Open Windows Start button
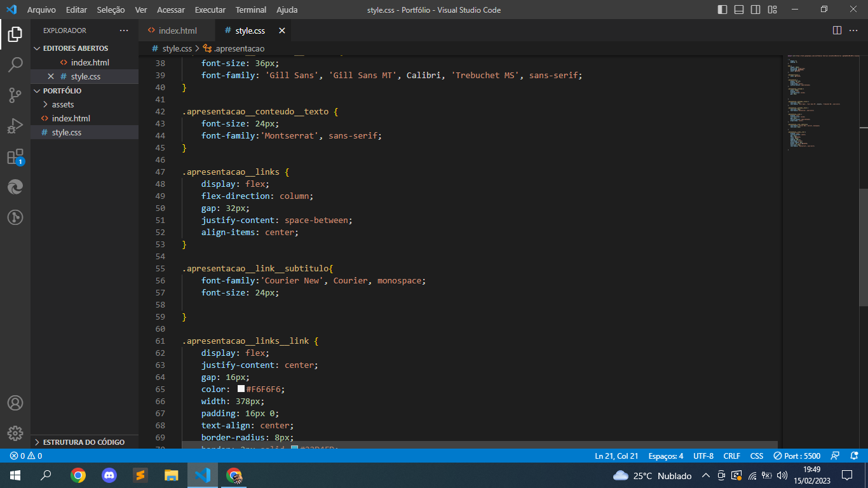868x488 pixels. (15, 475)
